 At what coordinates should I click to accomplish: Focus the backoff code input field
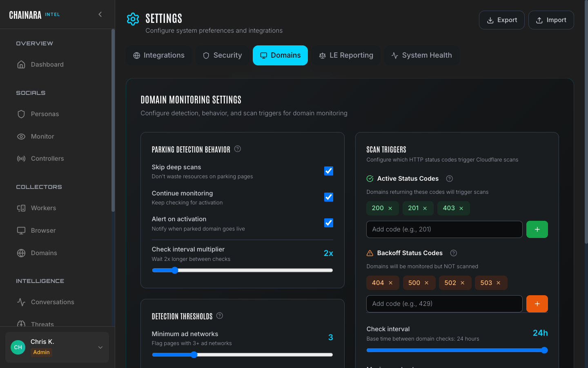click(444, 304)
